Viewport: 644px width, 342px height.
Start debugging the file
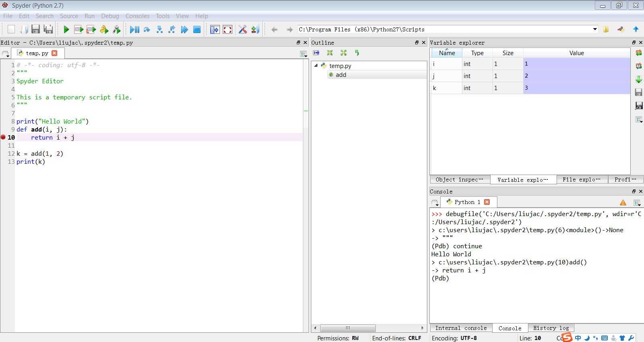(x=135, y=29)
